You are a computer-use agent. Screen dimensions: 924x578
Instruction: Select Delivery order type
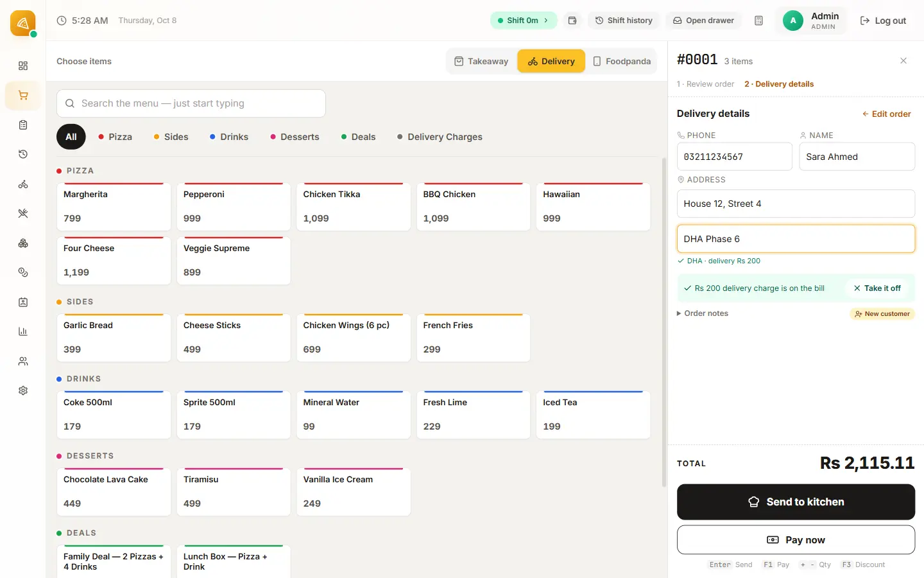click(551, 61)
